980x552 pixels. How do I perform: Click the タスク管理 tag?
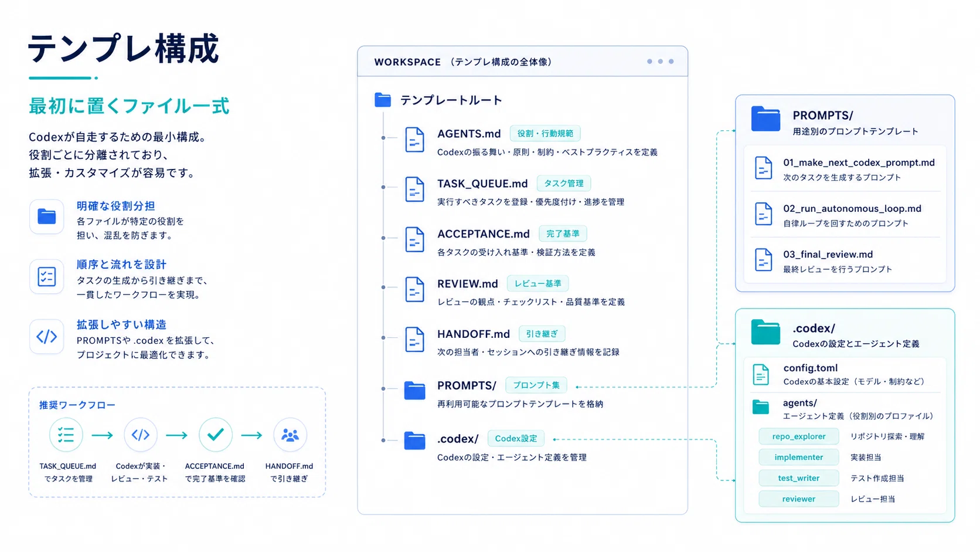(564, 184)
